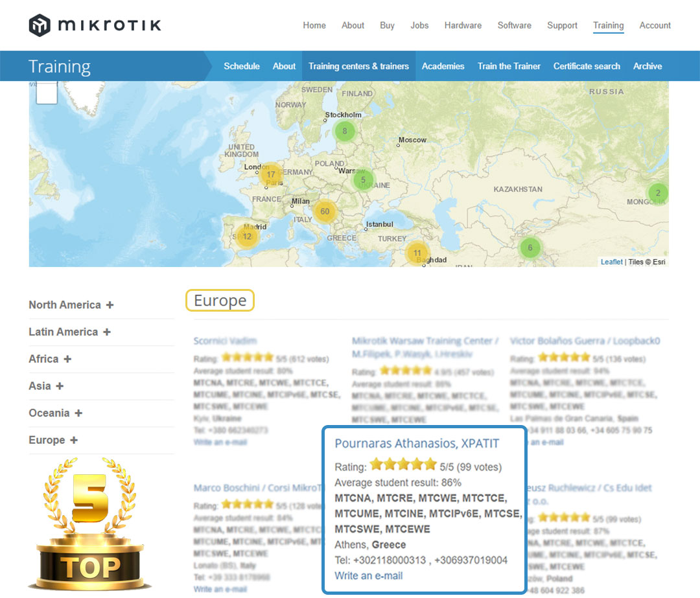The image size is (700, 598).
Task: Expand the Africa region list
Action: (x=50, y=359)
